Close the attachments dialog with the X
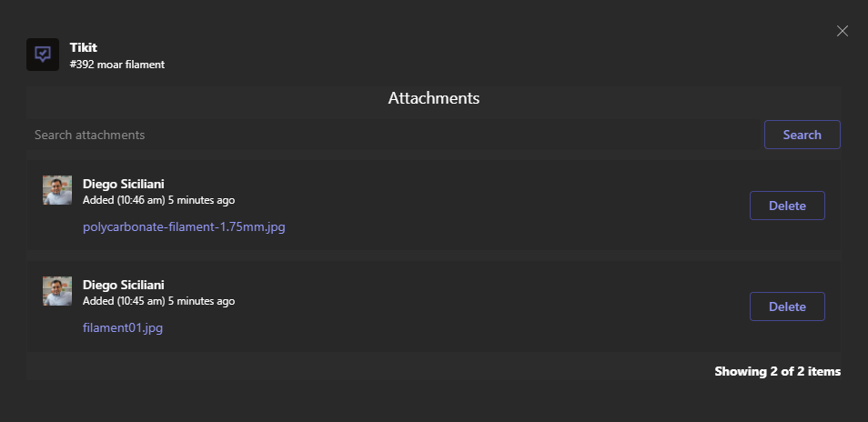 point(842,31)
